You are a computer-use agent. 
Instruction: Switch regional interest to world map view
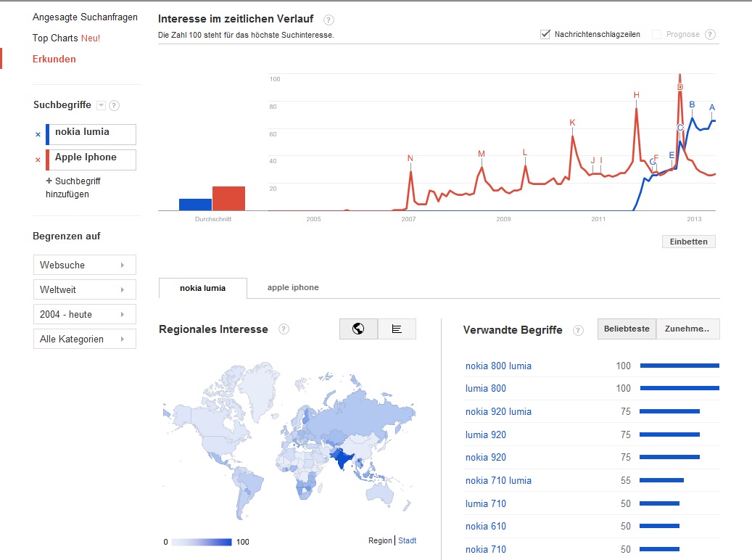point(358,329)
